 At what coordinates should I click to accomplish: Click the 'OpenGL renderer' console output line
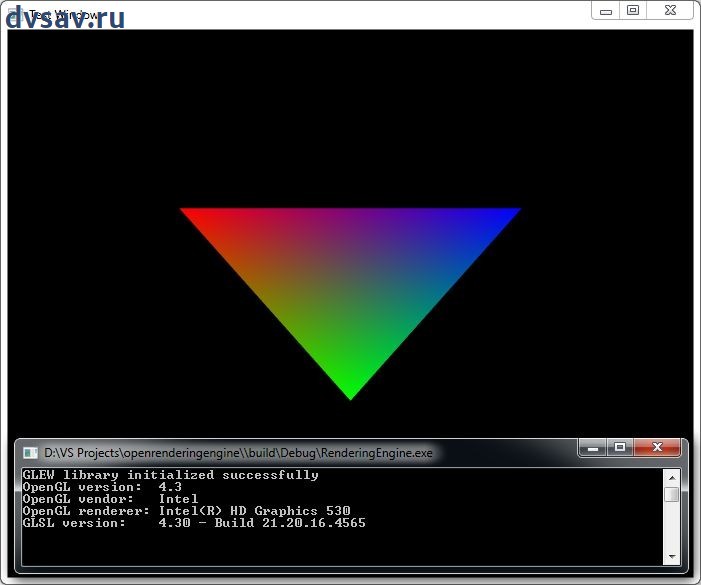(x=186, y=511)
